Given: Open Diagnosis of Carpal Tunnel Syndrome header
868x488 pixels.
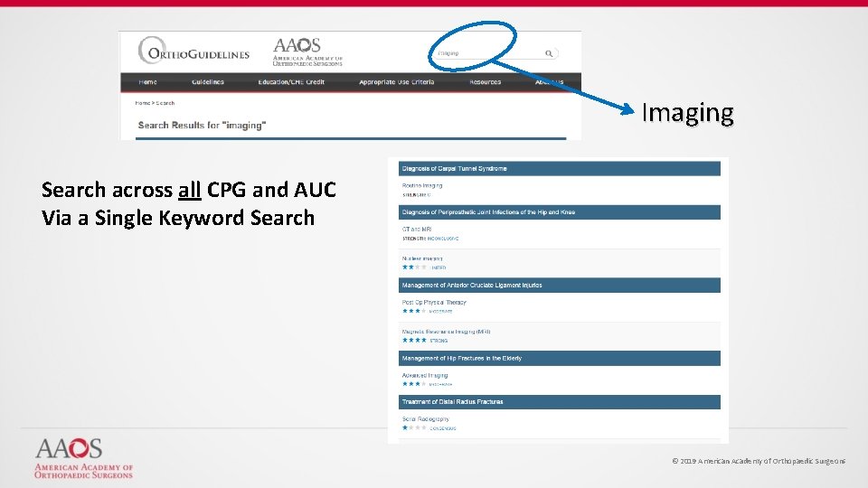Looking at the screenshot, I should [559, 169].
